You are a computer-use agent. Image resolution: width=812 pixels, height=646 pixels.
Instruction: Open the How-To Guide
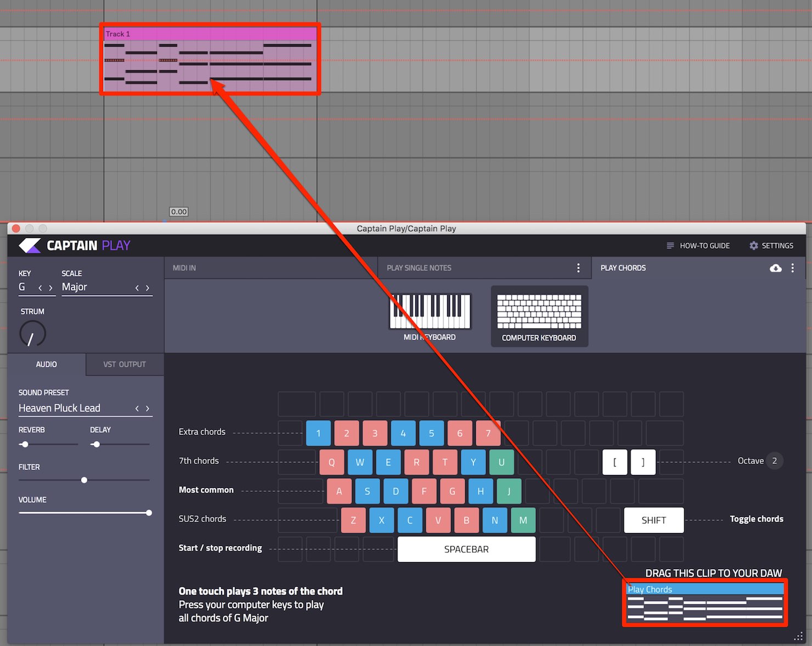click(698, 246)
